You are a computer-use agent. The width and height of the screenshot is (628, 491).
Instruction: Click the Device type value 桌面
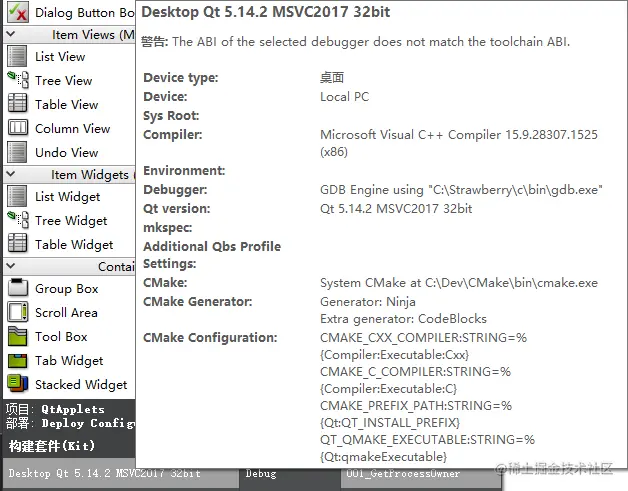pyautogui.click(x=332, y=77)
